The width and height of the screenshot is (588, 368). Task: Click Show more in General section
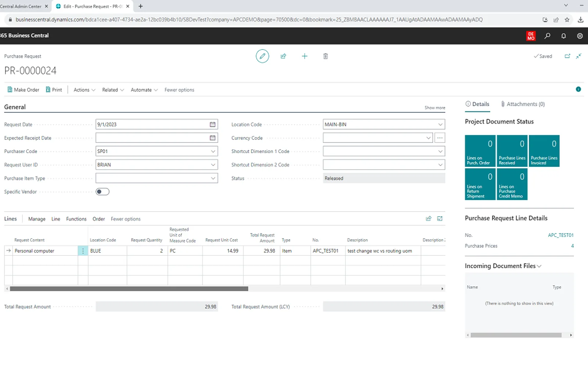click(x=435, y=108)
